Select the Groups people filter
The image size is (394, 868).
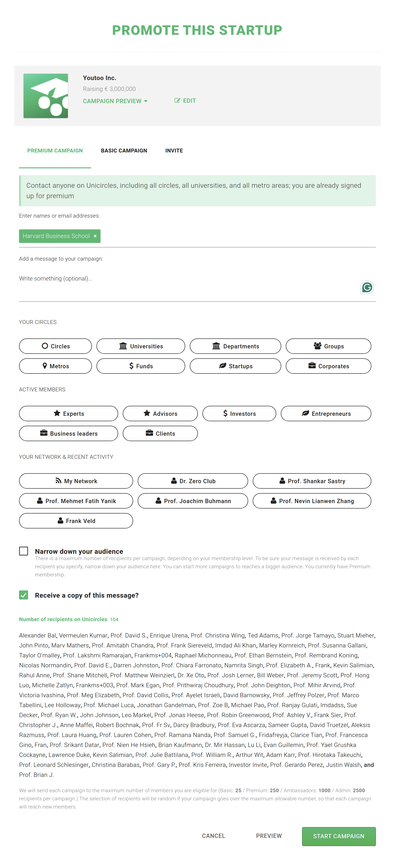coord(328,346)
